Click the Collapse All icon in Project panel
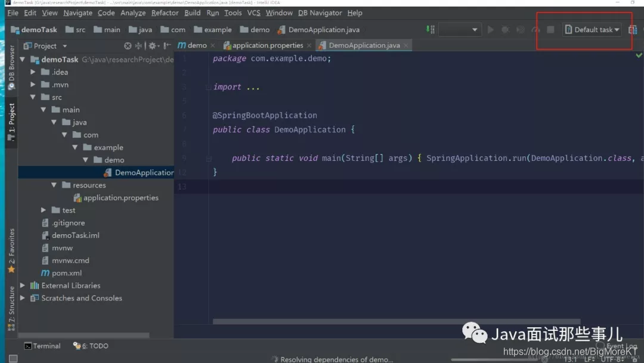The height and width of the screenshot is (363, 644). pyautogui.click(x=138, y=45)
